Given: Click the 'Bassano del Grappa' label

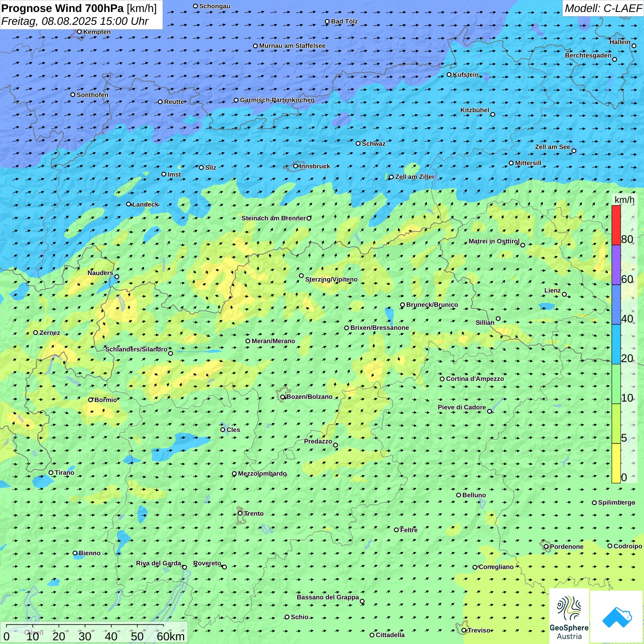Looking at the screenshot, I should point(328,597).
